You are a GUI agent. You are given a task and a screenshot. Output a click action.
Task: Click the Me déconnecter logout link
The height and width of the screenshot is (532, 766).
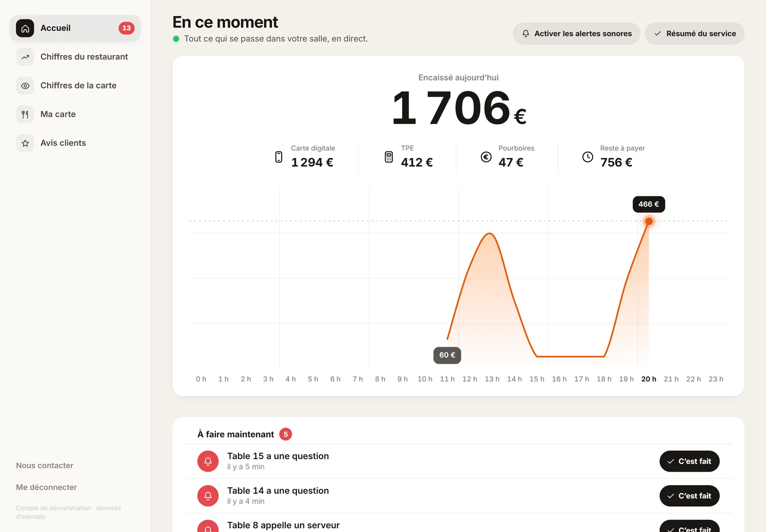click(46, 487)
